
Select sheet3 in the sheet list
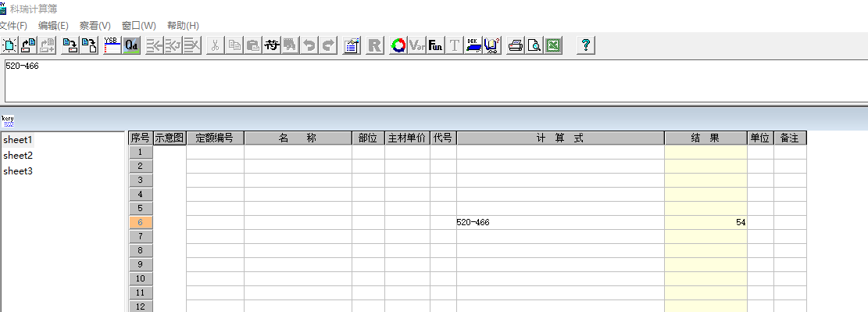(x=18, y=171)
